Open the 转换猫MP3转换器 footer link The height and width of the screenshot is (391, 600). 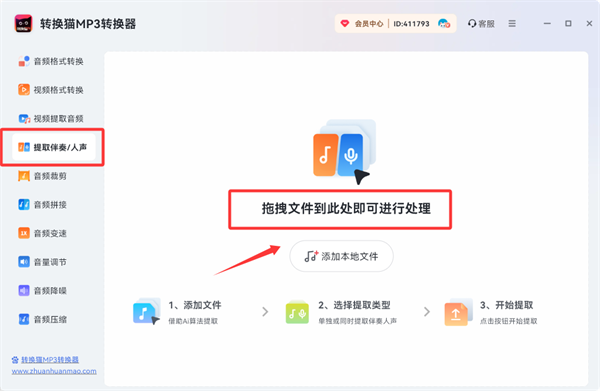click(50, 360)
